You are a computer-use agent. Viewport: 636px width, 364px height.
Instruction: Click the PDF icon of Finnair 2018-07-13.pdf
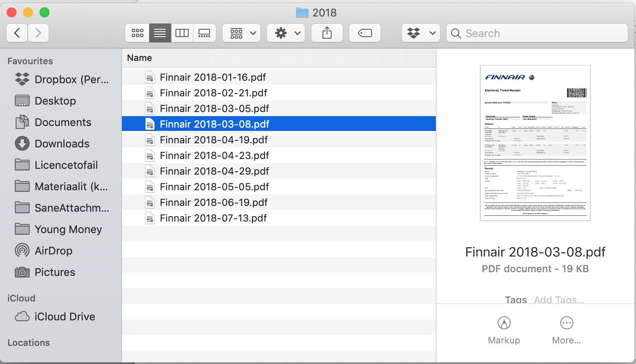[x=150, y=218]
